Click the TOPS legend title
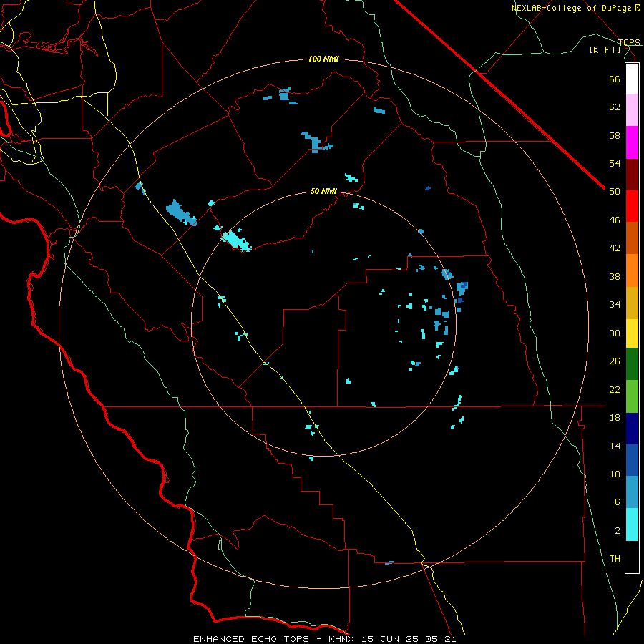The image size is (644, 644). tap(629, 42)
